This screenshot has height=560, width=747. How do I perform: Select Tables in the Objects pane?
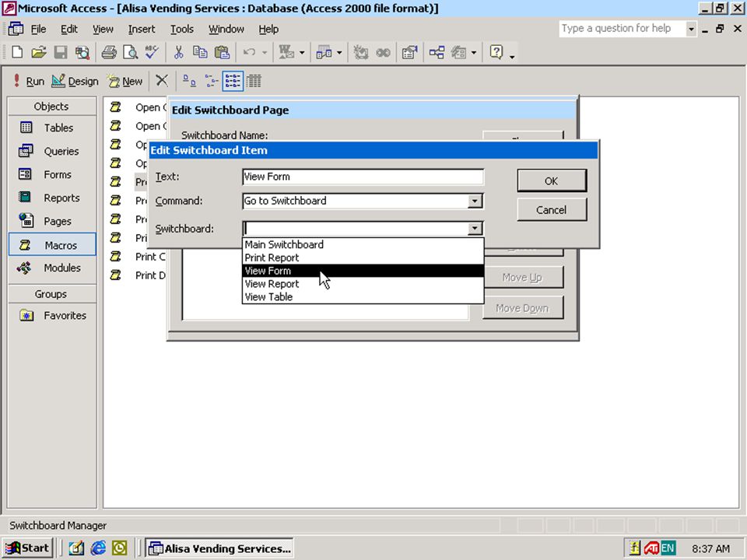pos(51,128)
